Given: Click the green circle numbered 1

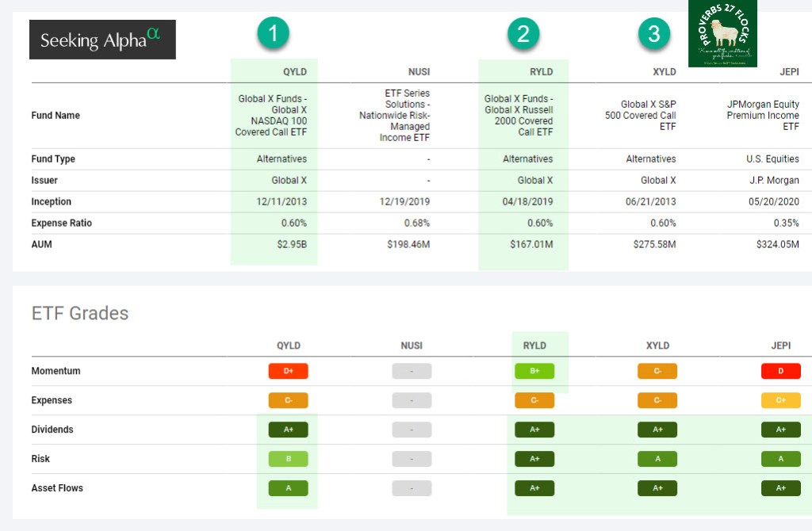Looking at the screenshot, I should click(x=273, y=33).
